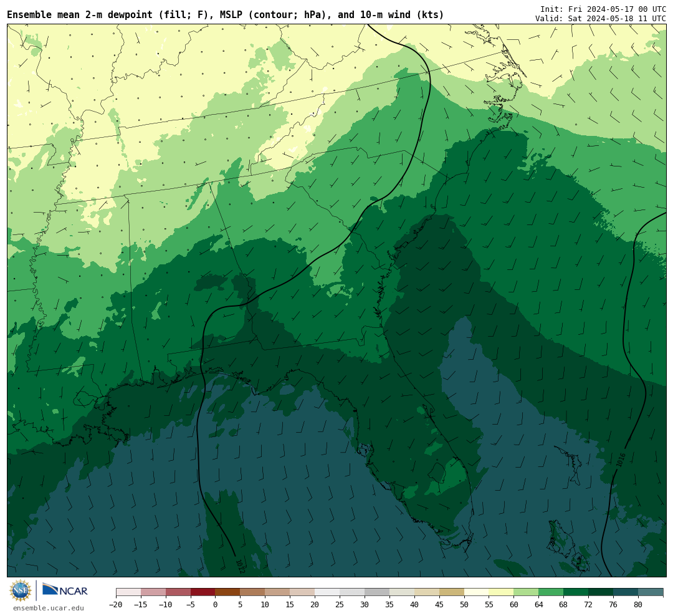
Task: Pick the dark green swatch between 68 and 72
Action: (x=576, y=592)
